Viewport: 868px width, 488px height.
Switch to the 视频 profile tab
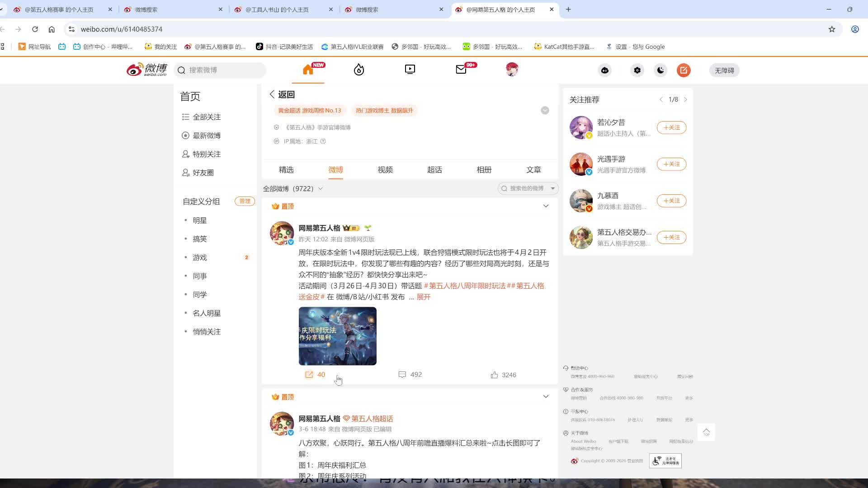385,170
